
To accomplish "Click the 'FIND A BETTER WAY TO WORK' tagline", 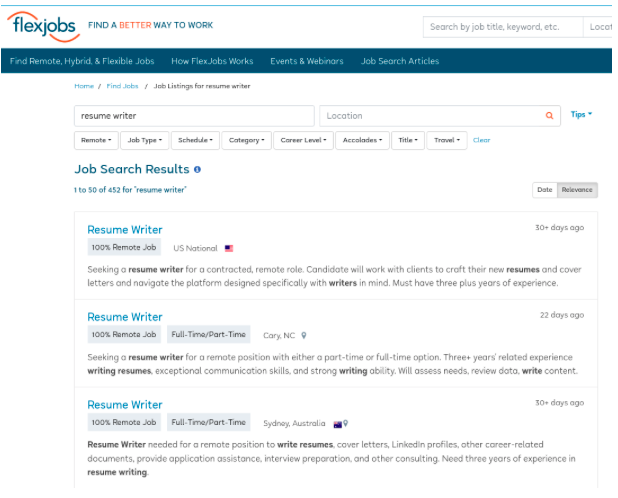I will point(150,25).
